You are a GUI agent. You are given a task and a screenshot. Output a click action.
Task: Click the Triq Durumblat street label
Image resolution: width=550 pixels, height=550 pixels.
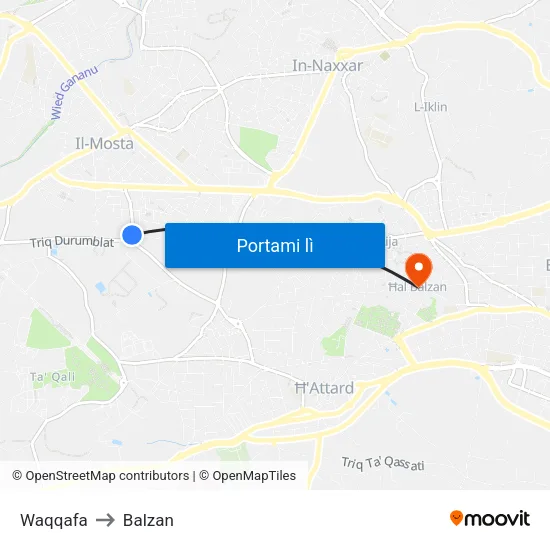click(x=72, y=242)
